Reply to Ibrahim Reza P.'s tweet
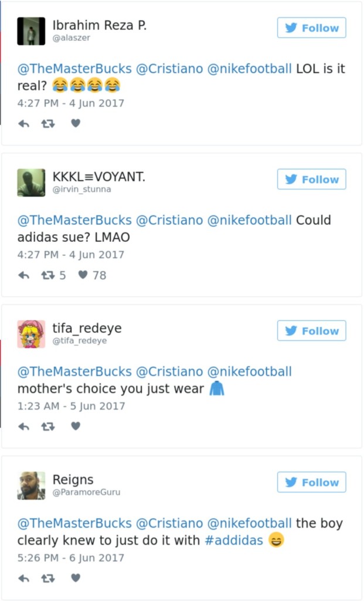 23,123
